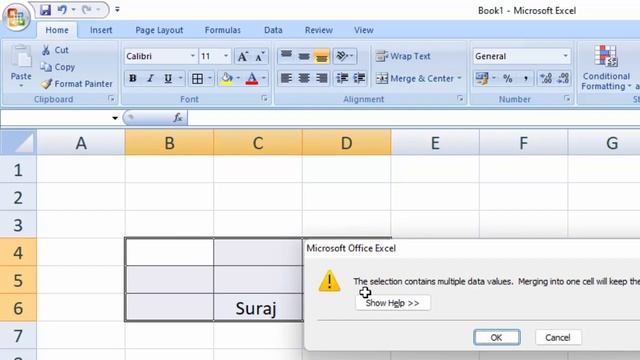This screenshot has width=640, height=360.
Task: Switch to the View tab
Action: [363, 30]
